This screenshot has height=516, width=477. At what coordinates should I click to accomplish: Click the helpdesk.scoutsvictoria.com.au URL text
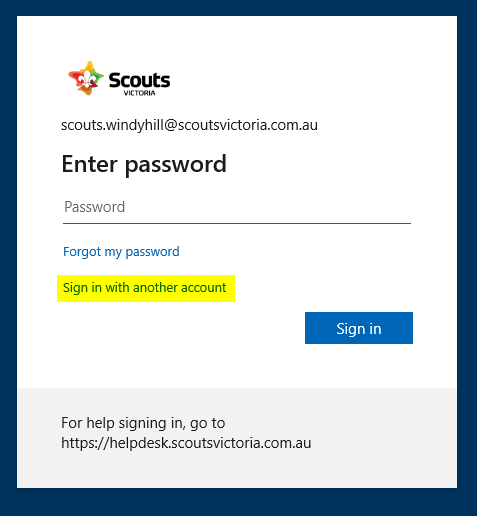pyautogui.click(x=186, y=443)
